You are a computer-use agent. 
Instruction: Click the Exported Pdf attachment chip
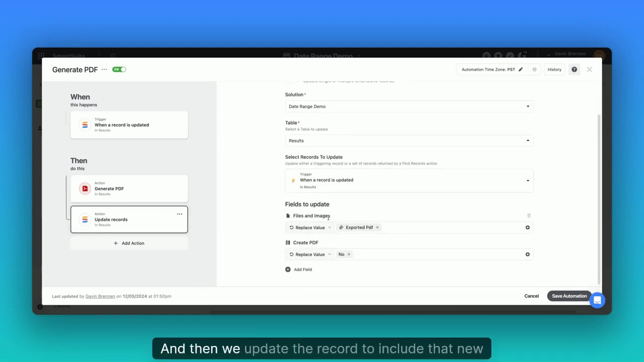click(x=359, y=227)
